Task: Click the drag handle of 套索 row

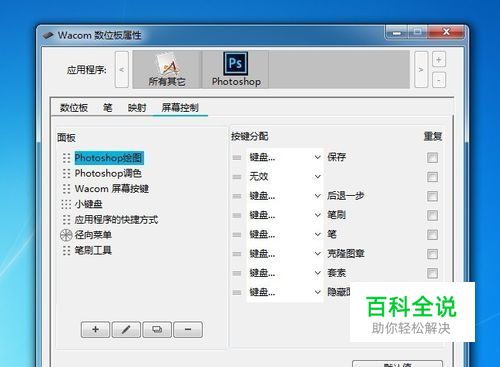Action: coord(237,273)
